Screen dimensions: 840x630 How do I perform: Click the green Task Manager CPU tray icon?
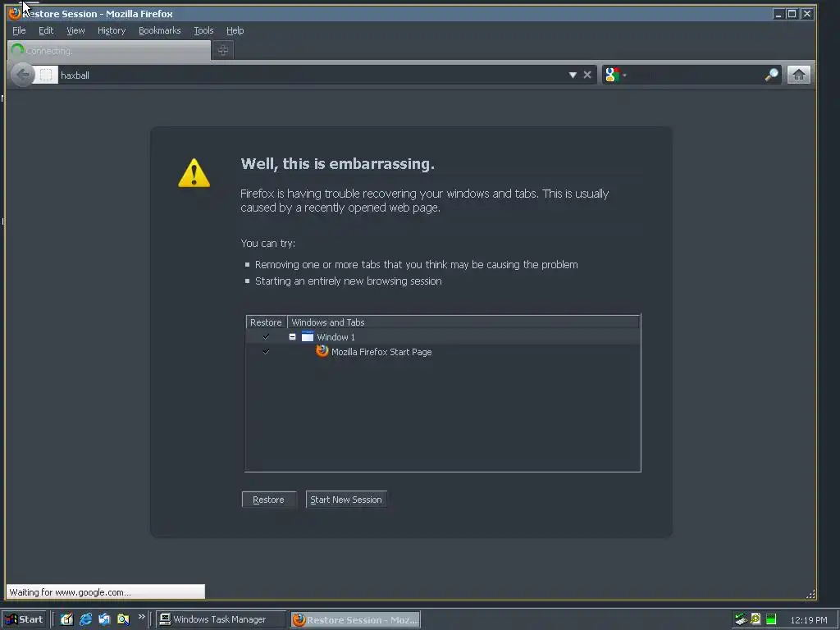tap(771, 619)
